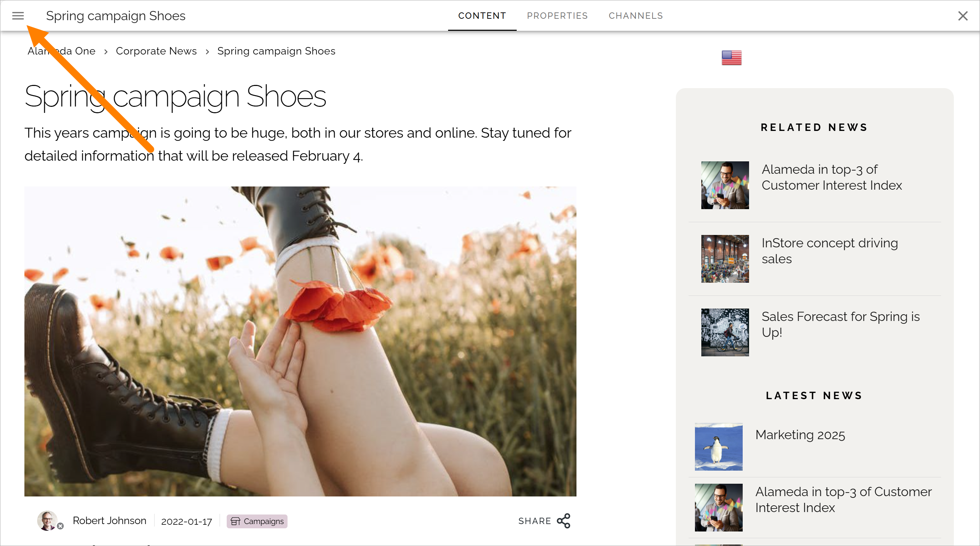Open related news thumbnail of man with phone
The image size is (980, 546).
click(x=725, y=185)
